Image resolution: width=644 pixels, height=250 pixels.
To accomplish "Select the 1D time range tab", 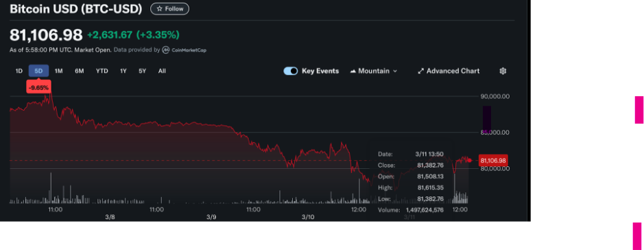I will (x=19, y=71).
